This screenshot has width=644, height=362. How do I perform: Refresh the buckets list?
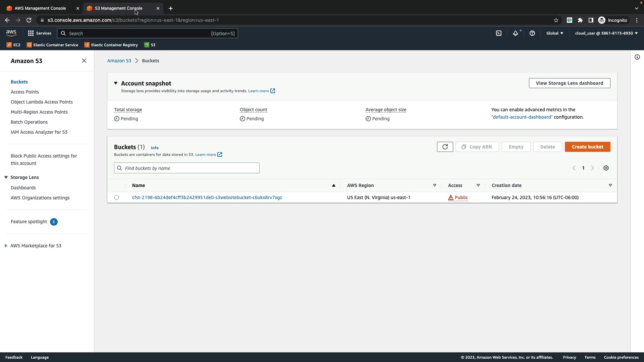tap(445, 147)
